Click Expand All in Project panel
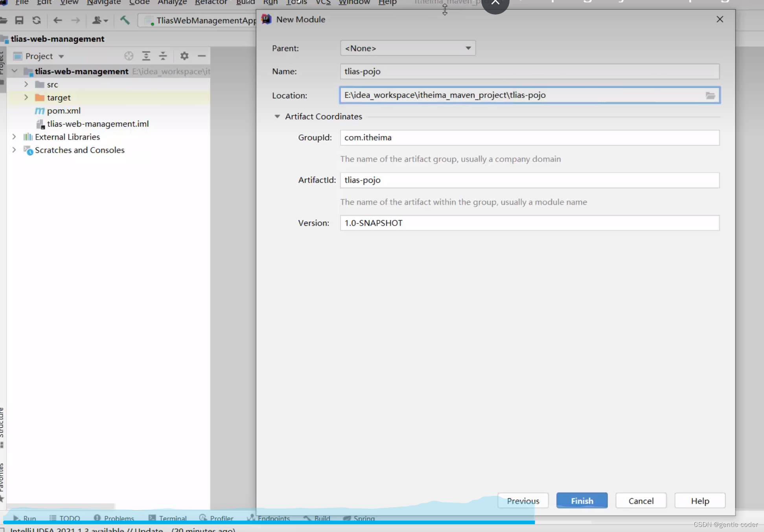The width and height of the screenshot is (764, 532). (x=146, y=56)
